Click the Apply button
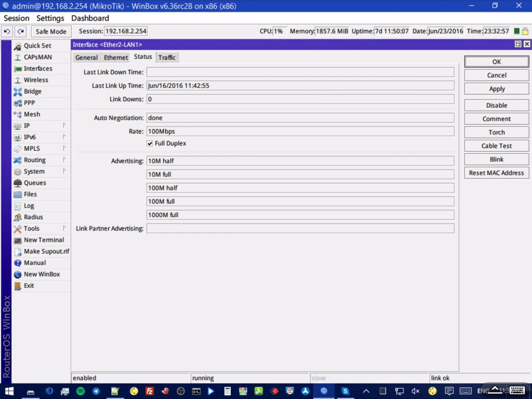This screenshot has height=399, width=532. pos(497,89)
